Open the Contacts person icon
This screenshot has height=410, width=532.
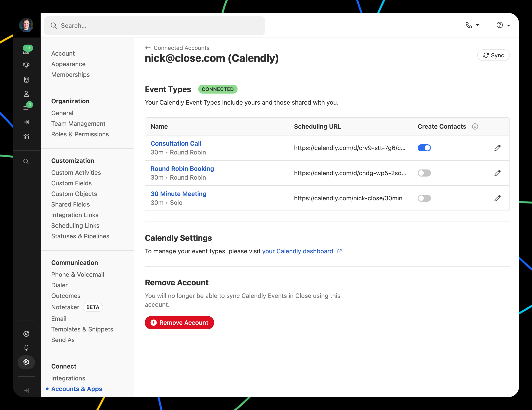click(x=26, y=94)
